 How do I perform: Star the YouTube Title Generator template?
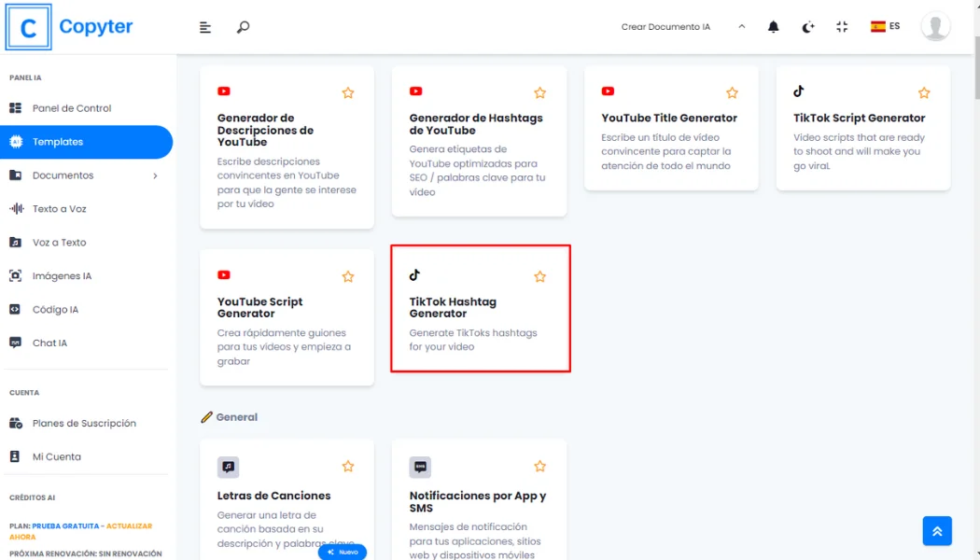tap(732, 93)
